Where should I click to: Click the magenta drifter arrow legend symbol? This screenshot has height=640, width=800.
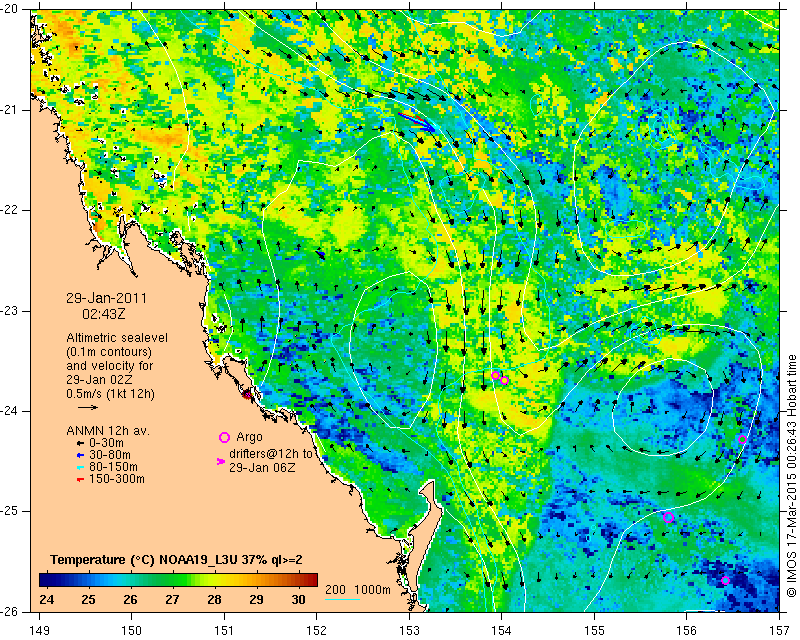pyautogui.click(x=221, y=461)
